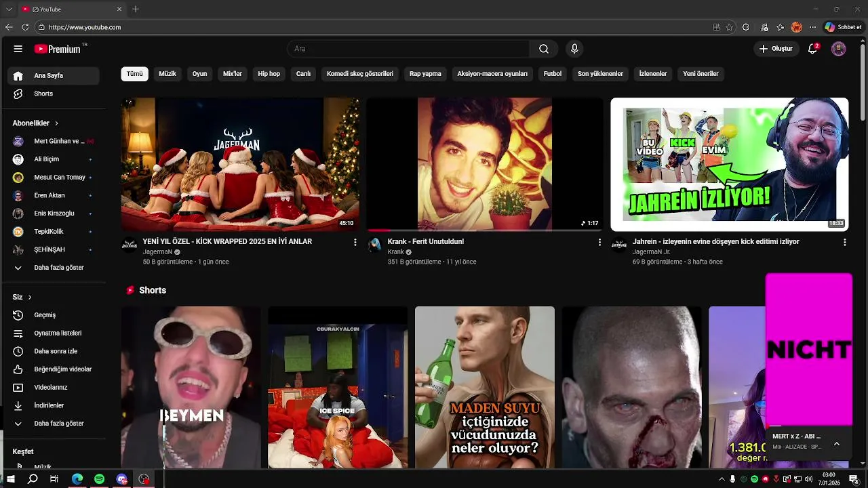Viewport: 868px width, 488px height.
Task: Open the MADEN SUYU short
Action: [485, 388]
